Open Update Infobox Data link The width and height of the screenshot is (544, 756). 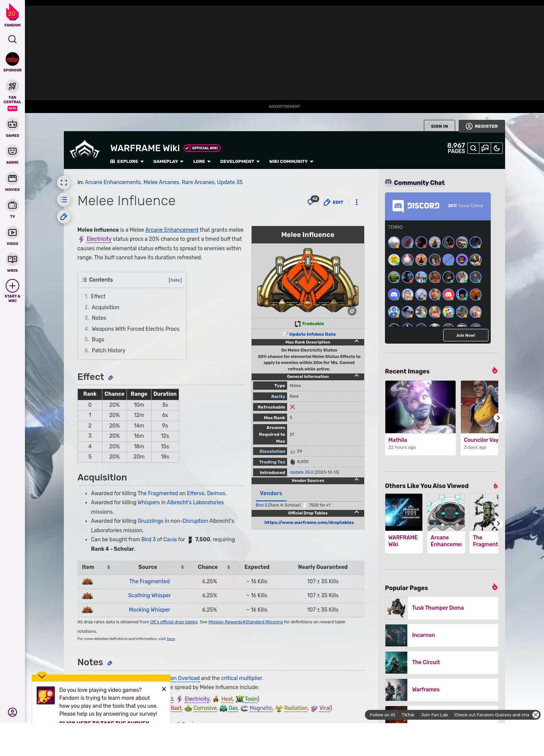pyautogui.click(x=312, y=334)
